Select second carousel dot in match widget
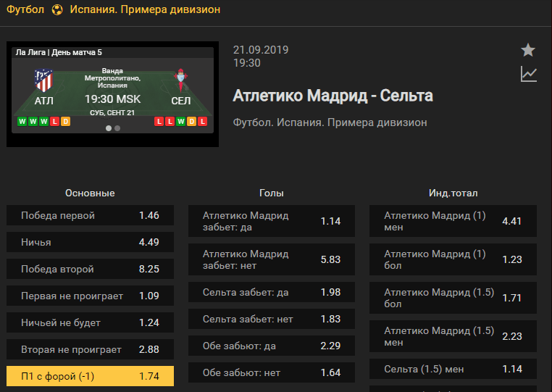 pyautogui.click(x=117, y=128)
